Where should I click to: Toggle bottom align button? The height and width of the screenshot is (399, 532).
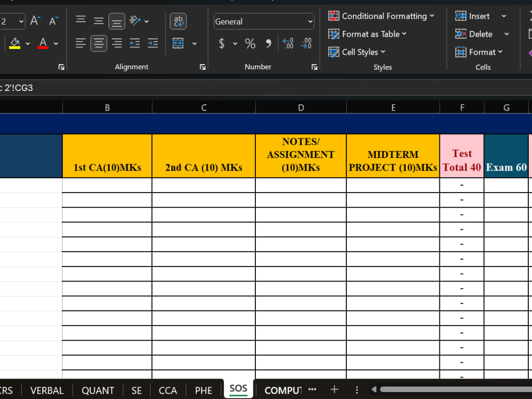(117, 21)
